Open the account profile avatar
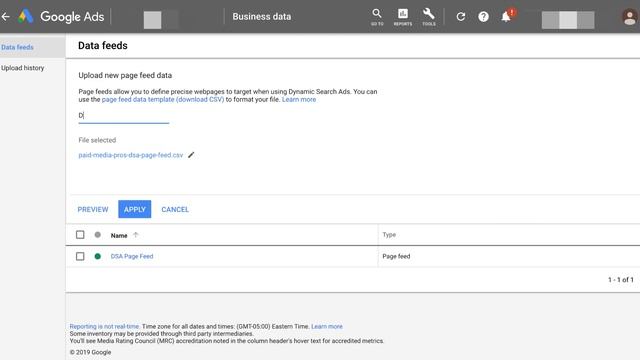The height and width of the screenshot is (360, 640). tap(629, 17)
